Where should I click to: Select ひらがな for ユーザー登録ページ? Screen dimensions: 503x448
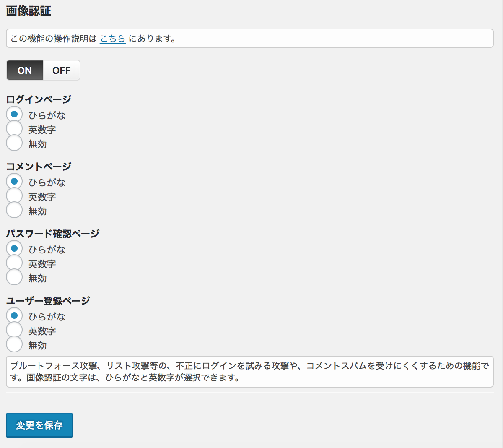point(14,315)
